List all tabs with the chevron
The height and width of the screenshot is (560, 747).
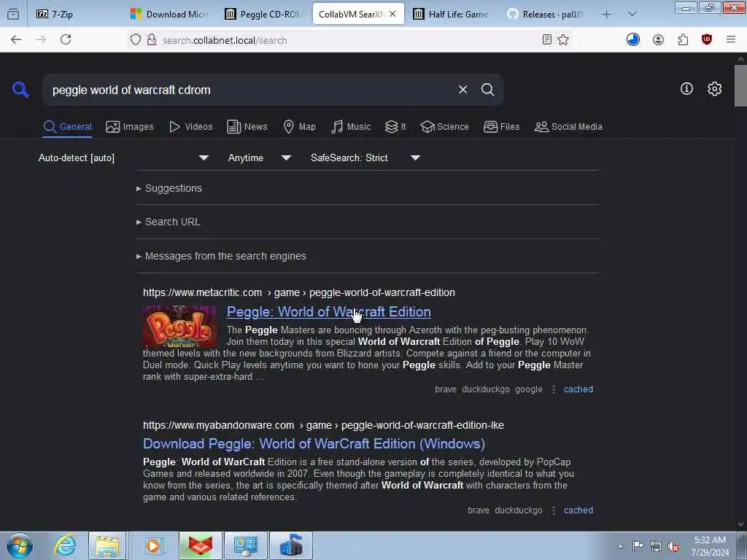click(632, 15)
